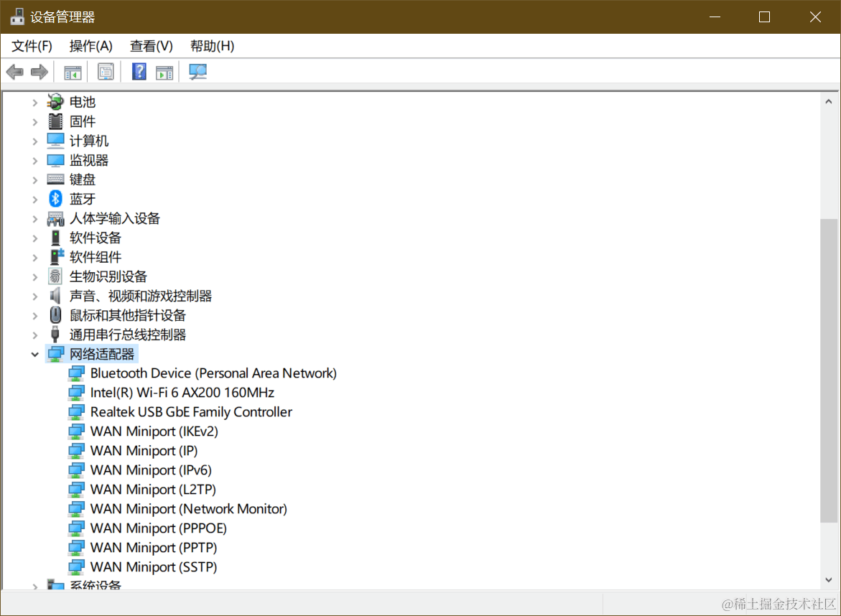Expand the 蓝牙 category
The height and width of the screenshot is (616, 841).
coord(35,200)
